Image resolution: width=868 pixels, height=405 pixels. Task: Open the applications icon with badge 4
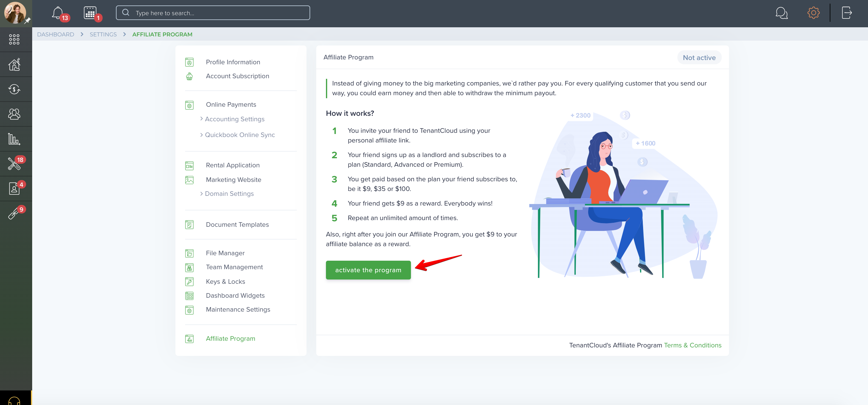14,189
